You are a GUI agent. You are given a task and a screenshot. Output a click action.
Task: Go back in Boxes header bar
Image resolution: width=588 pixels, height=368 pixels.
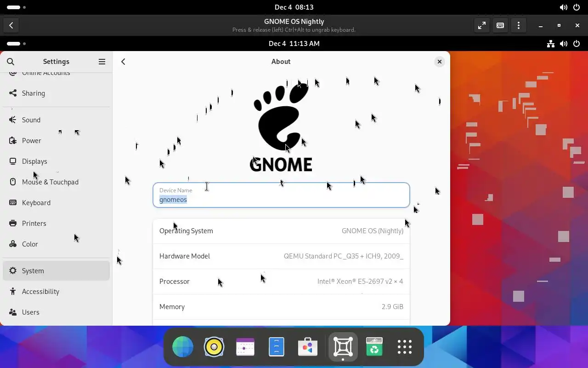tap(11, 25)
